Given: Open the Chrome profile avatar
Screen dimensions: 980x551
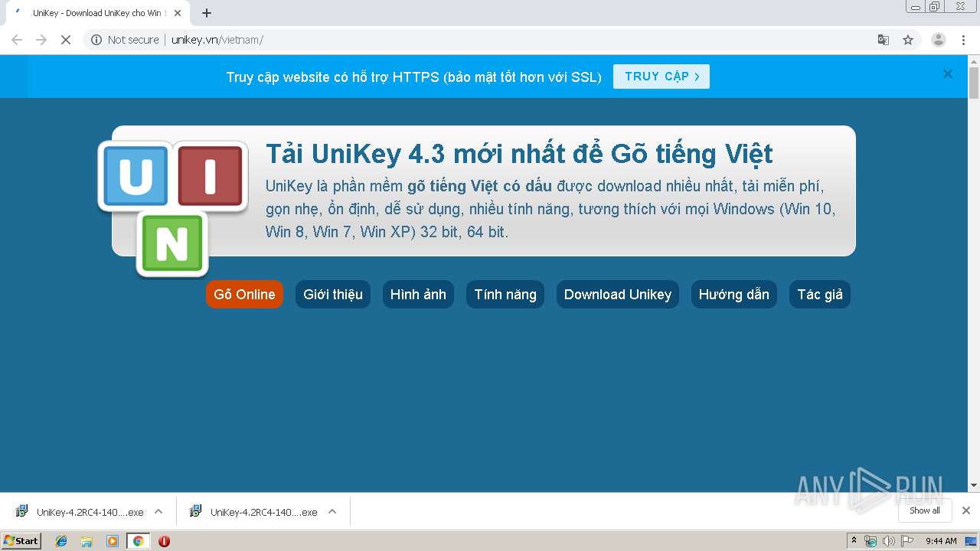Looking at the screenshot, I should pyautogui.click(x=938, y=40).
